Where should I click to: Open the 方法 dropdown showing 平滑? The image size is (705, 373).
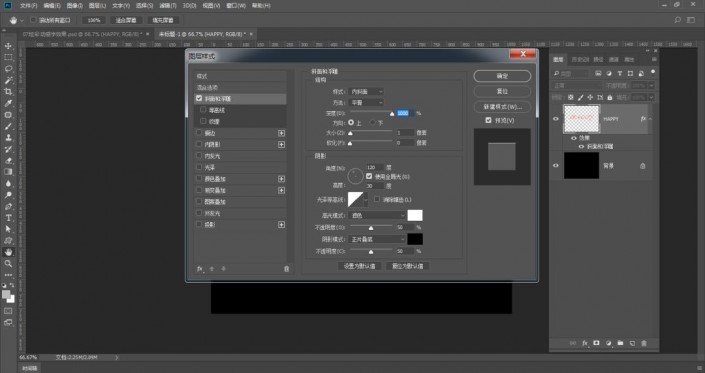(366, 103)
